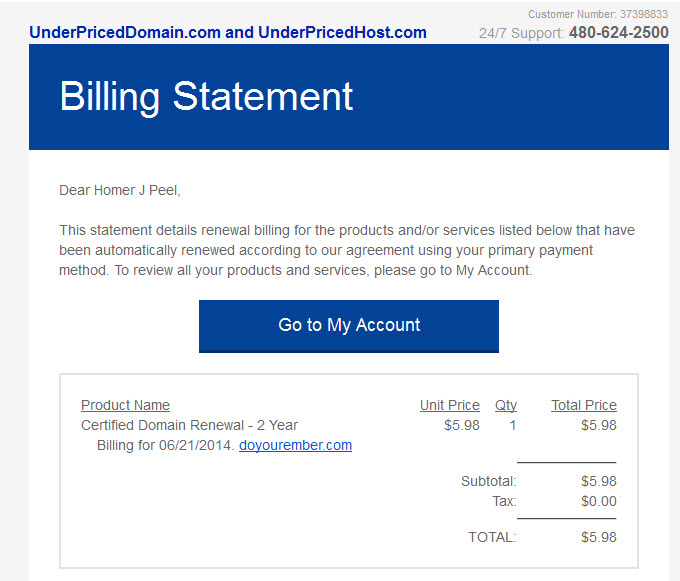Screen dimensions: 680x581
Task: Click the Unit Price column header
Action: tap(449, 405)
